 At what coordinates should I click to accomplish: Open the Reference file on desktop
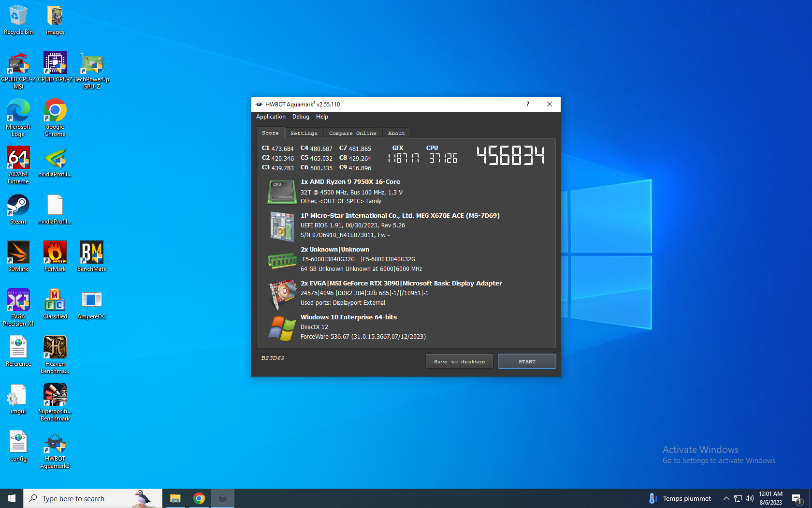click(18, 352)
